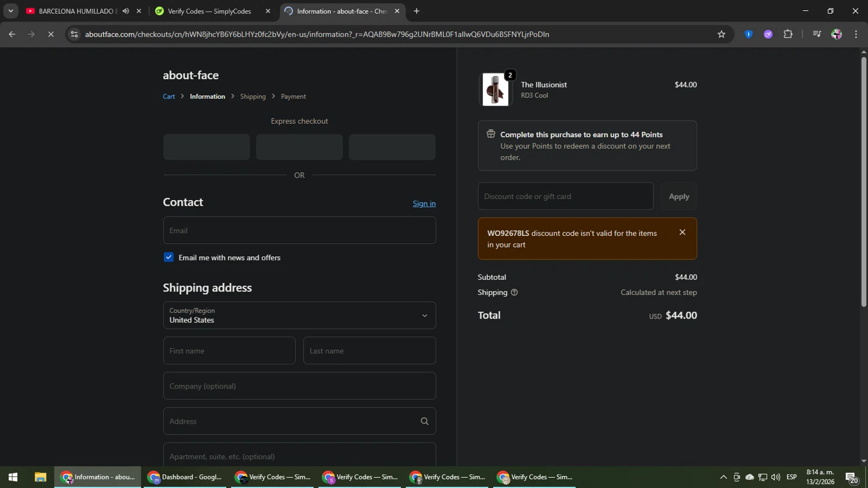
Task: Click the page vertical scrollbar
Action: [863, 182]
